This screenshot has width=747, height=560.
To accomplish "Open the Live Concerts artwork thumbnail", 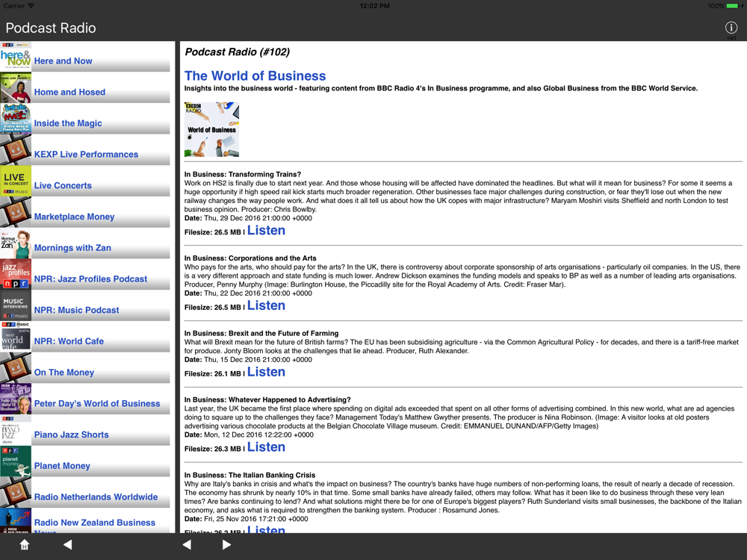I will tap(16, 181).
